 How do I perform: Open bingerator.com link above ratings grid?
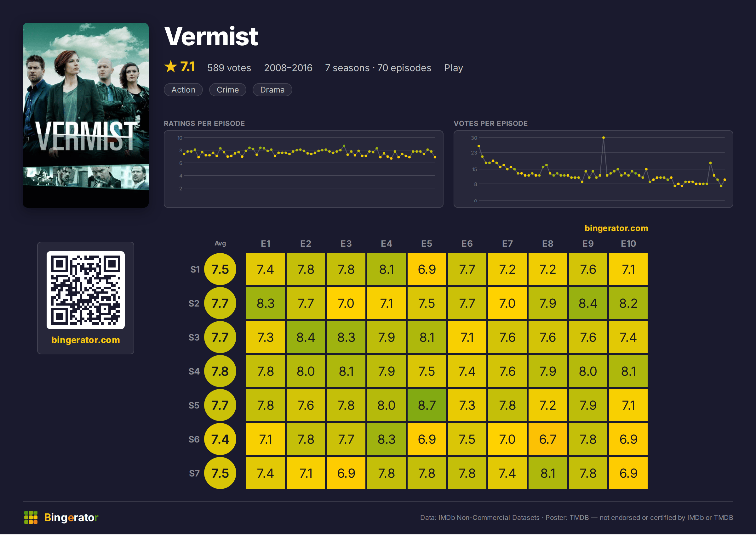tap(616, 228)
